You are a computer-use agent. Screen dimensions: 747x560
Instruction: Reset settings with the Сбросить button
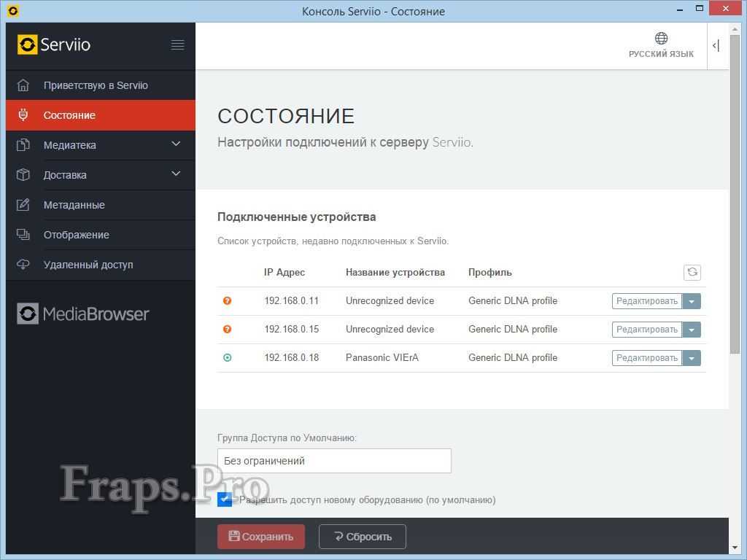[363, 537]
